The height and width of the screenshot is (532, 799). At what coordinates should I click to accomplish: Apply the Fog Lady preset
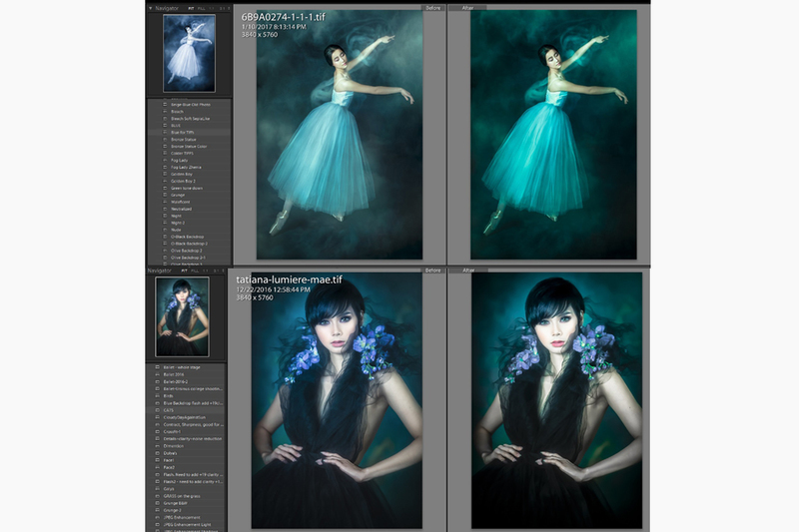180,161
